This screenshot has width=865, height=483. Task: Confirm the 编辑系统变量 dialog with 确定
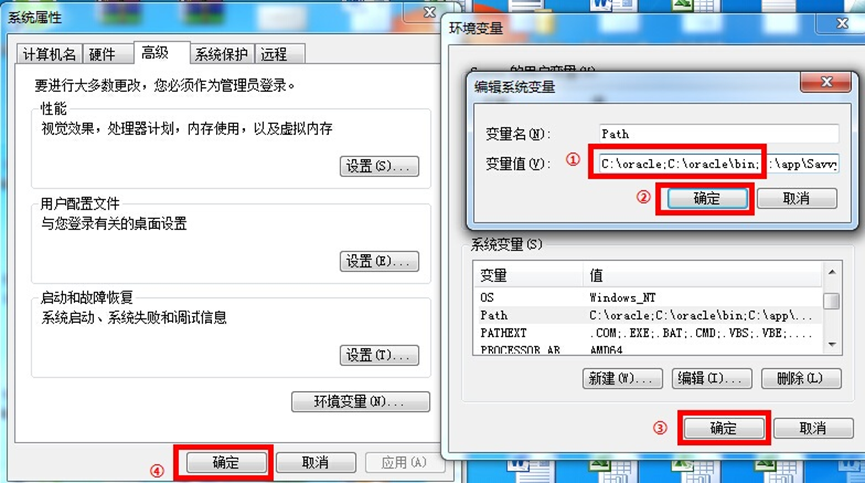(707, 198)
